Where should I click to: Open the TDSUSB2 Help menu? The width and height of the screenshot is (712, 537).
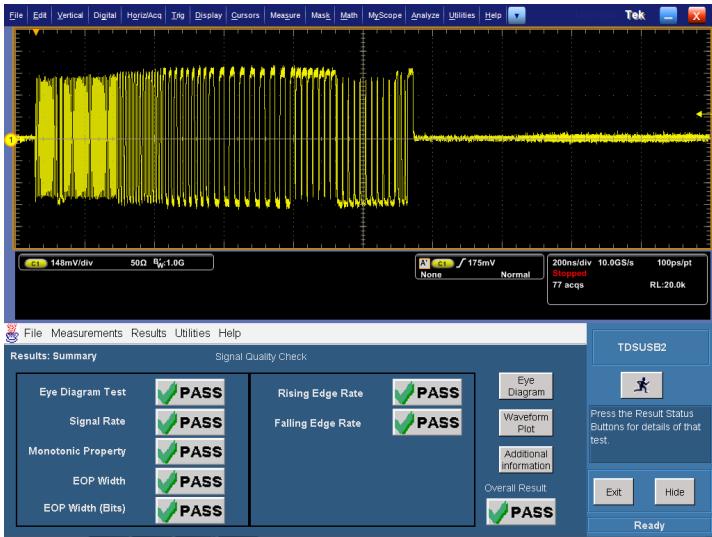230,333
